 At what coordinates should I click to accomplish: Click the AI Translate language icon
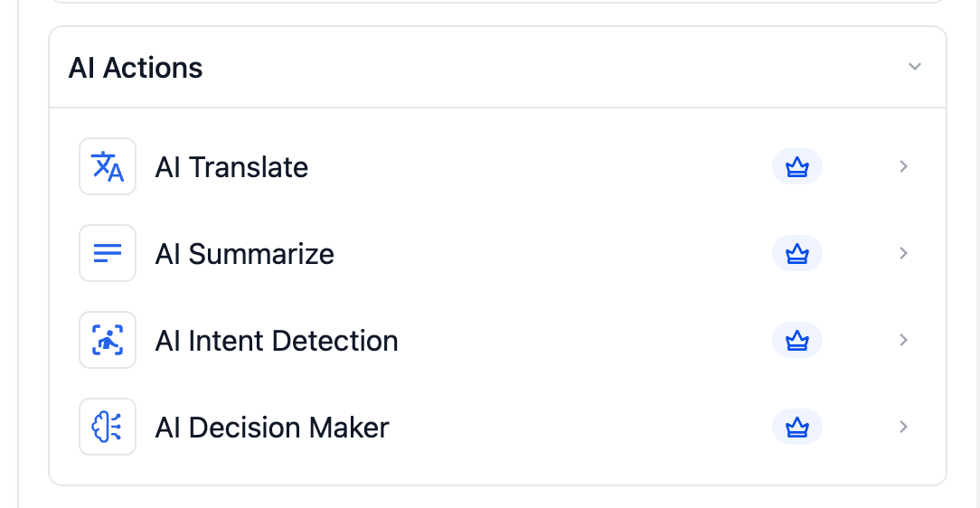coord(108,166)
